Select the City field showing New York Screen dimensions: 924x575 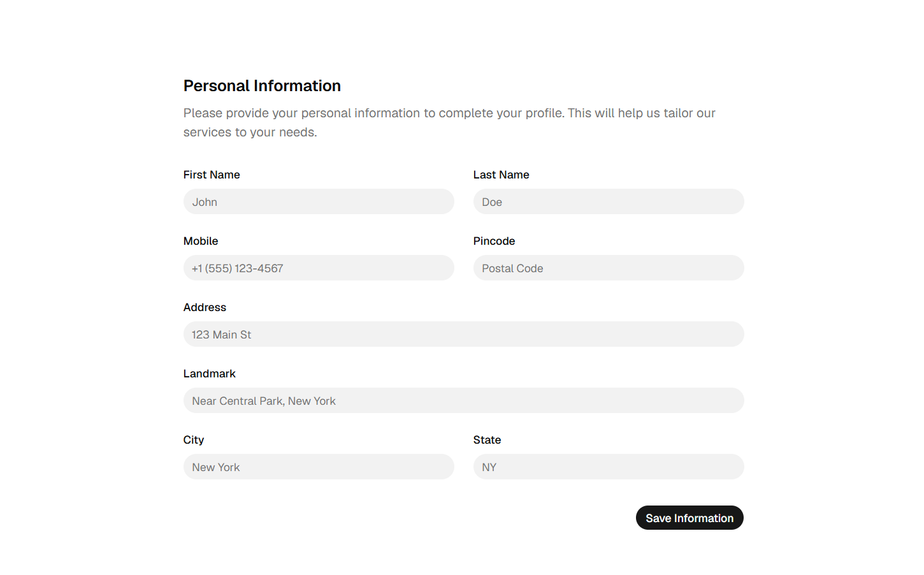(319, 467)
